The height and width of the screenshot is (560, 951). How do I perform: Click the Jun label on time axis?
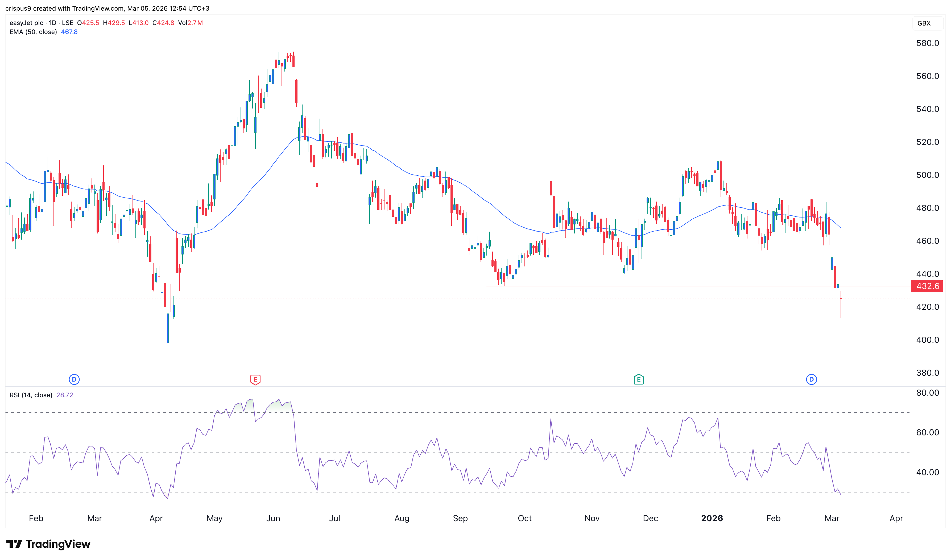(x=273, y=518)
